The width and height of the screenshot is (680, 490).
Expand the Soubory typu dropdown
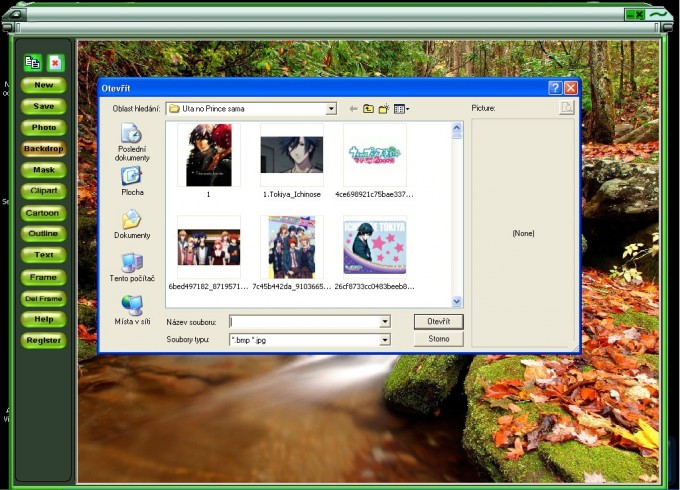385,340
